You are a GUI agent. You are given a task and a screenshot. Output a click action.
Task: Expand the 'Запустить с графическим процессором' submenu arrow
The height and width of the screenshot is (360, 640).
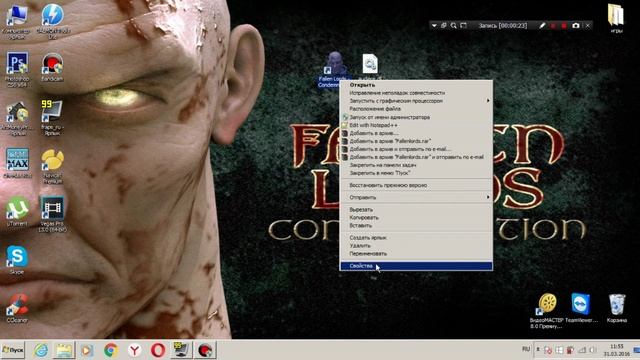488,100
